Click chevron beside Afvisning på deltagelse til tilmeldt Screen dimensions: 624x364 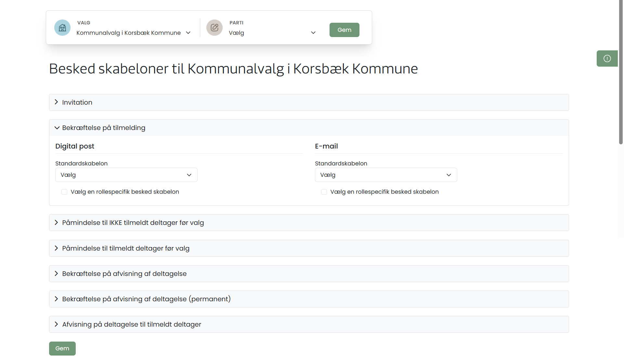pos(56,324)
